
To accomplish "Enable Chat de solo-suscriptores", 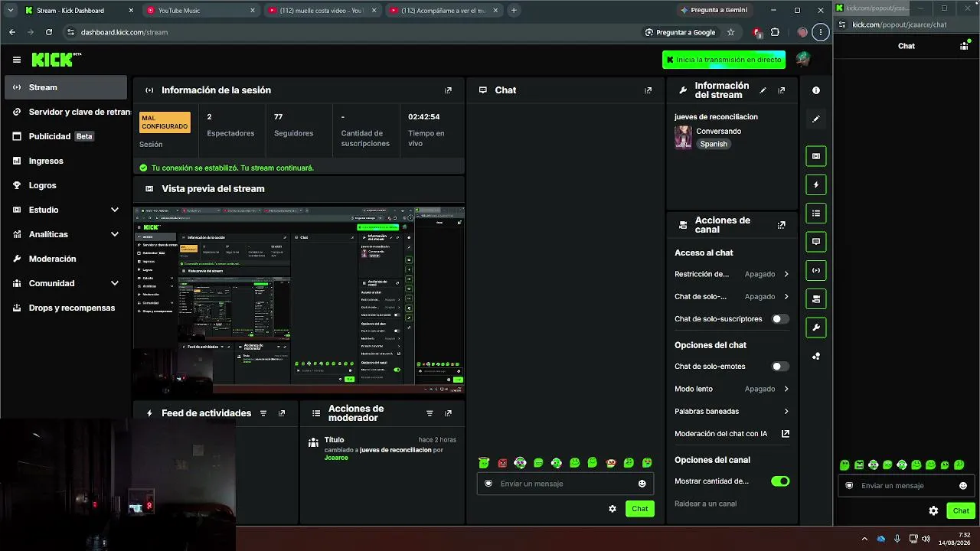I will tap(779, 319).
